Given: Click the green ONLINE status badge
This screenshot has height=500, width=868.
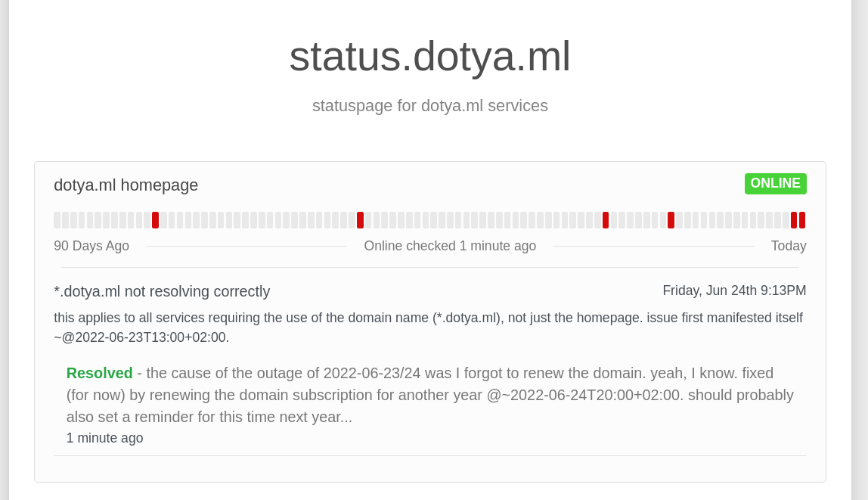Looking at the screenshot, I should (775, 184).
